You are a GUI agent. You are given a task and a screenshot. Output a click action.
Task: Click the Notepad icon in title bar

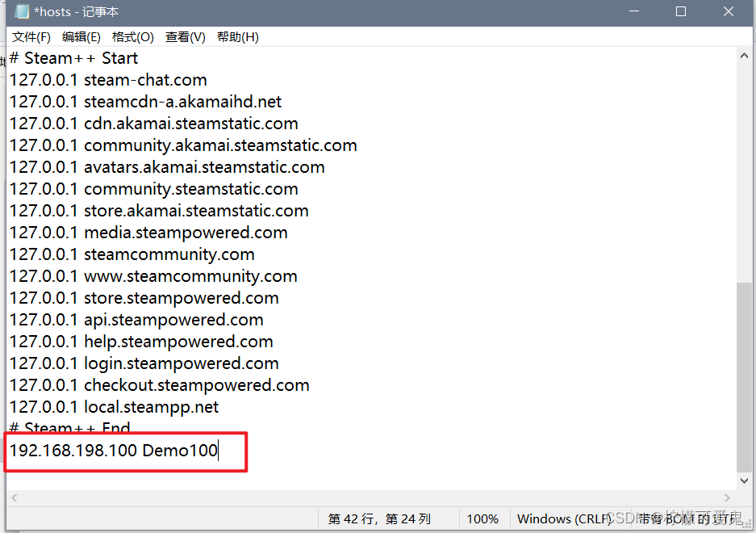coord(22,11)
